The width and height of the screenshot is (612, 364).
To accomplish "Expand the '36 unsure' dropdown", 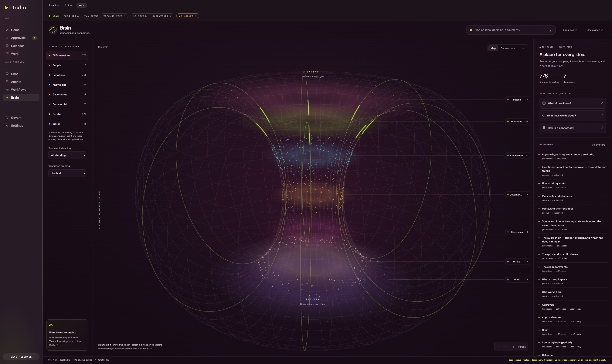I will tap(188, 16).
